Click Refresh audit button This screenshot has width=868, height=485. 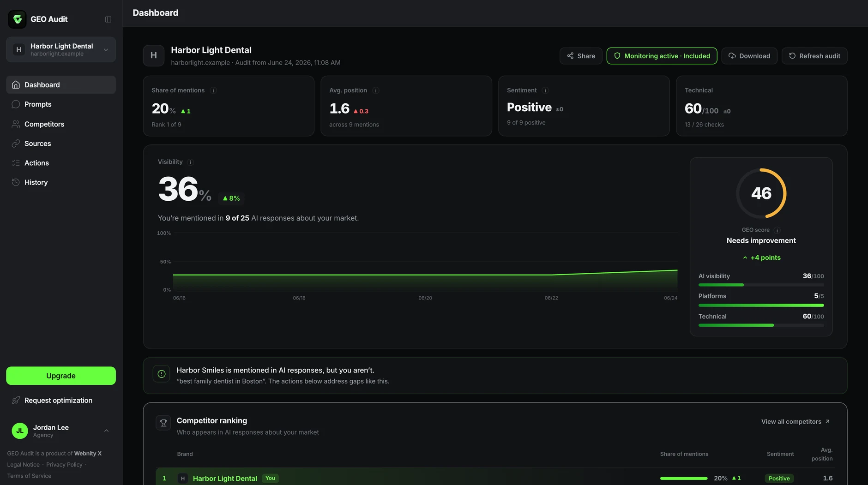814,56
